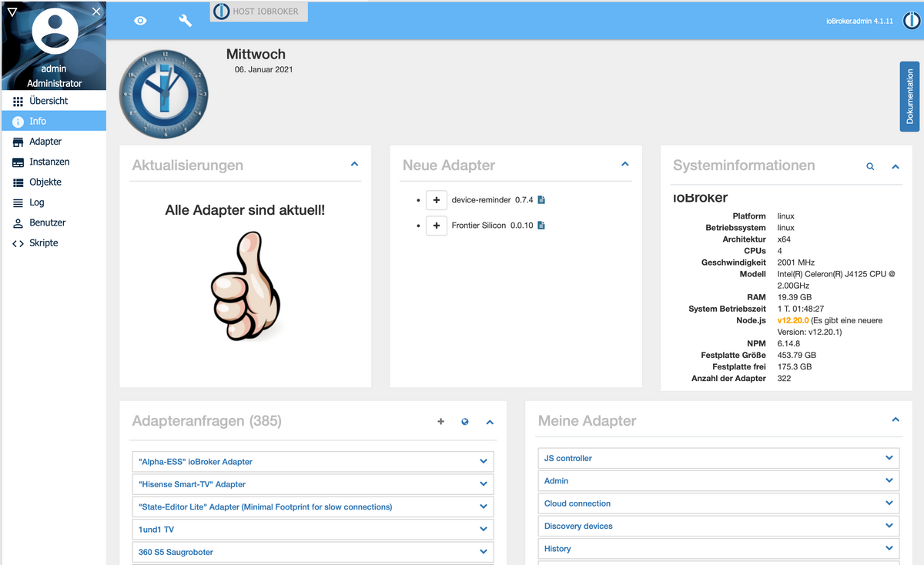Select the Info menu item
The width and height of the screenshot is (924, 565).
click(54, 121)
